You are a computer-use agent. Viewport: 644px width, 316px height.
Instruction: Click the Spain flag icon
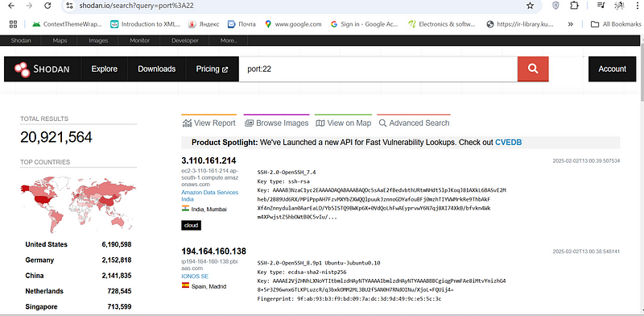point(185,285)
